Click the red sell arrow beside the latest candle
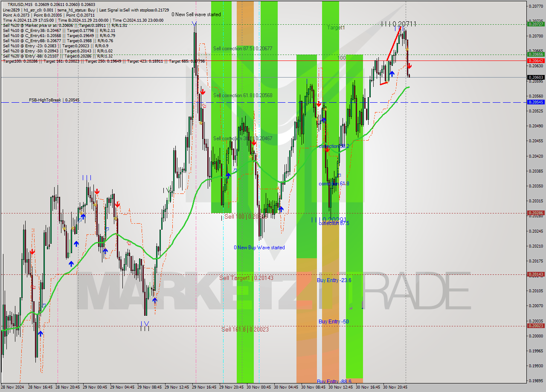Screen dimensions: 546x392 pos(409,66)
